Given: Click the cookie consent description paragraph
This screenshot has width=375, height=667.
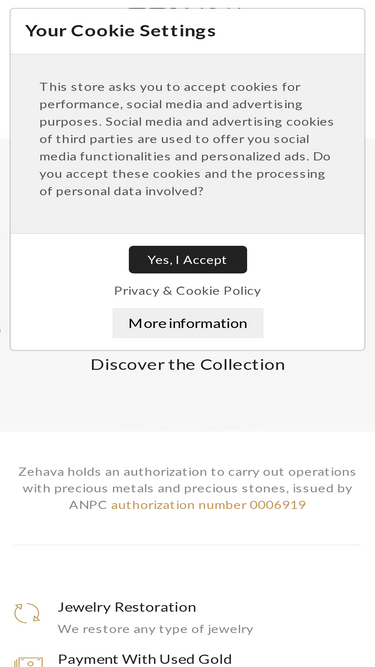Looking at the screenshot, I should 187,139.
